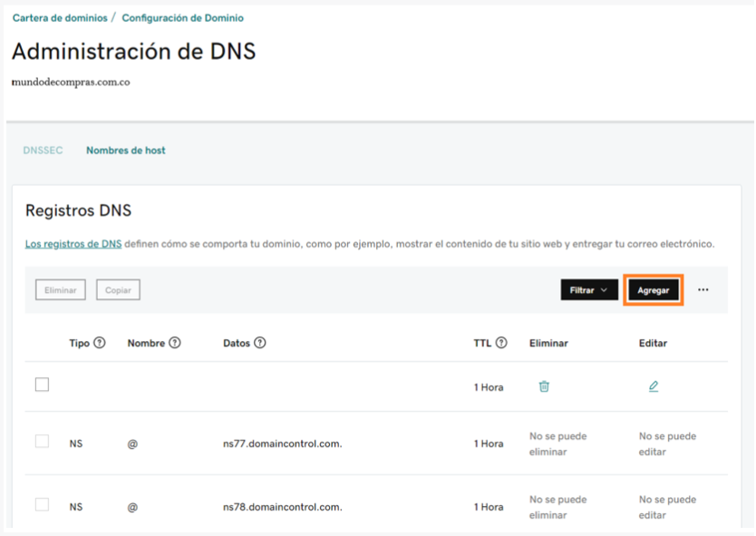The image size is (756, 536).
Task: Go to the Cartera de dominios breadcrumb
Action: pos(60,18)
